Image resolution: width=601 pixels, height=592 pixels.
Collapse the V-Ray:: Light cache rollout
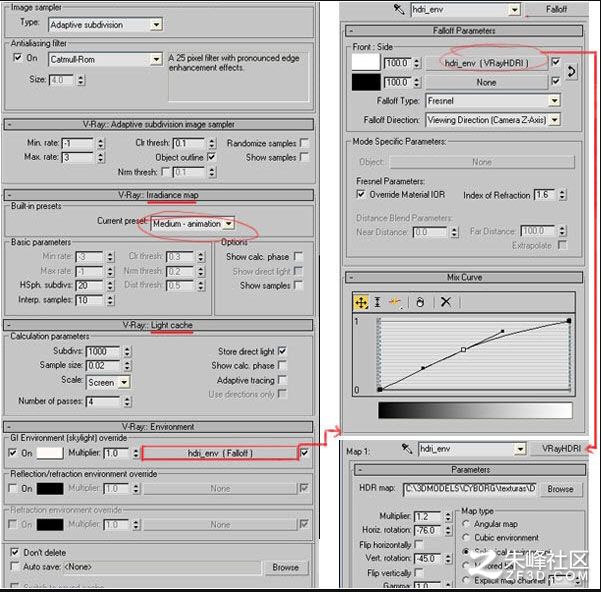pos(158,325)
